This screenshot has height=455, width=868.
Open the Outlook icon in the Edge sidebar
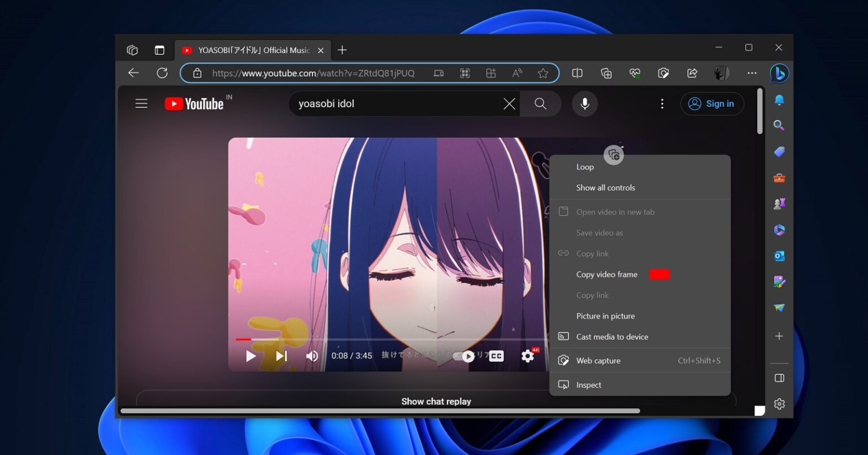[779, 256]
